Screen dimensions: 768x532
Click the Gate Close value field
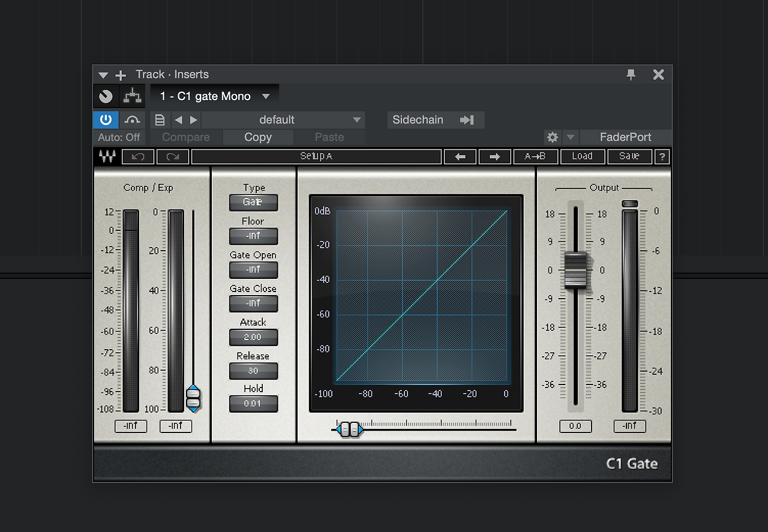coord(253,303)
